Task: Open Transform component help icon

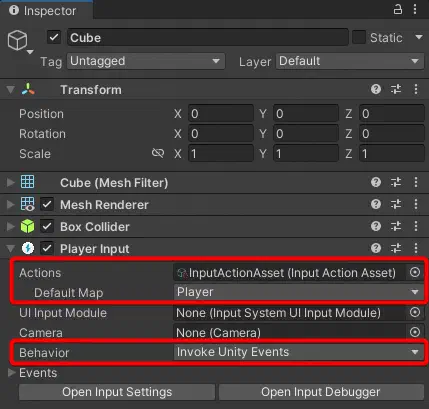Action: pos(376,89)
